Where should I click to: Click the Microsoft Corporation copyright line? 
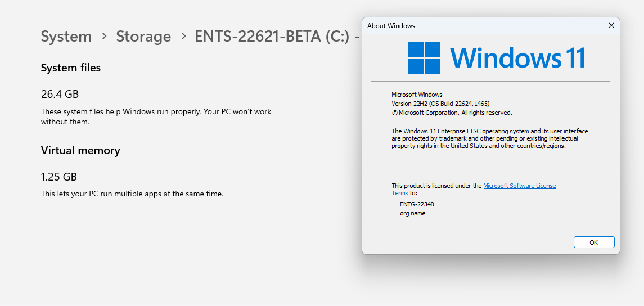pos(452,112)
